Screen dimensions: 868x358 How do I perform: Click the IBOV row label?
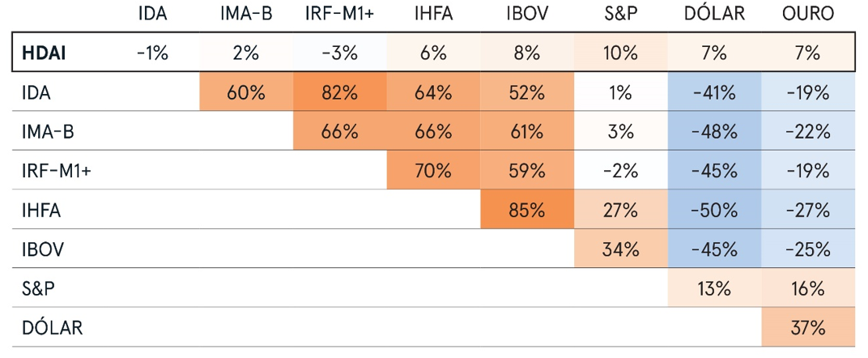(x=40, y=249)
